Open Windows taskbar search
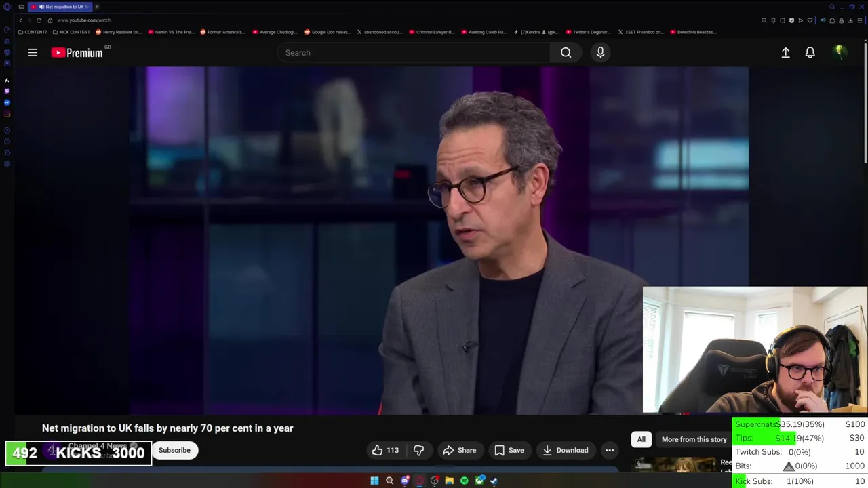Screen dimensions: 868x488 tap(389, 481)
